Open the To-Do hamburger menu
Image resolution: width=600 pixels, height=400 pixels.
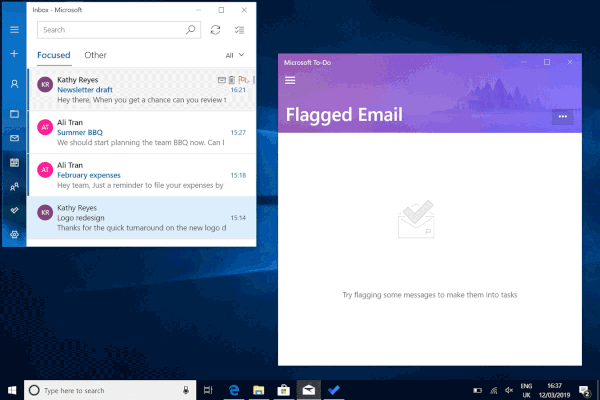[x=290, y=80]
